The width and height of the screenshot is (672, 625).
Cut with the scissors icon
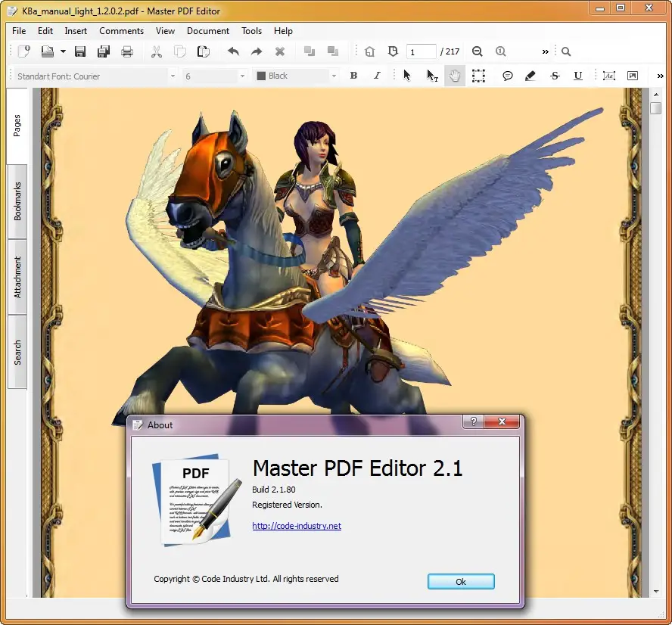pyautogui.click(x=157, y=52)
